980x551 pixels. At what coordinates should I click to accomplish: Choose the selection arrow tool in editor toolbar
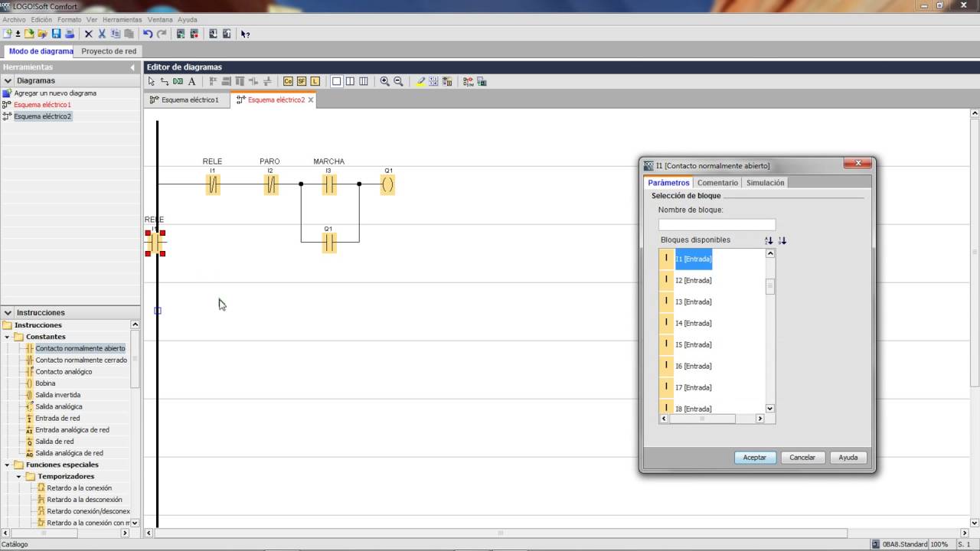pos(152,81)
